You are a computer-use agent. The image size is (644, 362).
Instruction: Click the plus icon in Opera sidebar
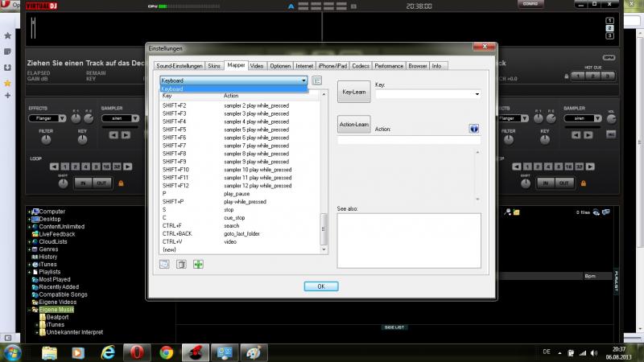pyautogui.click(x=7, y=95)
